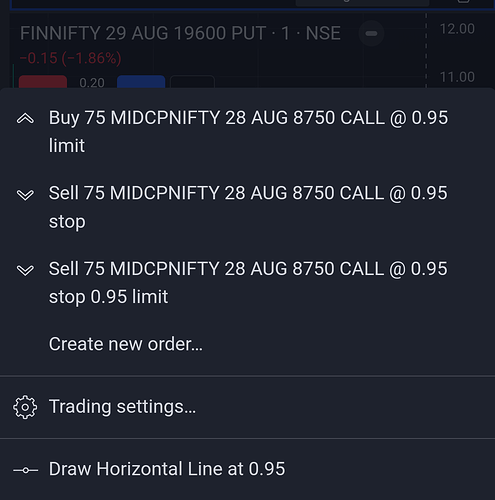Screen dimensions: 495x500
Task: Select Sell MIDCPNIFTY stop 0.95 limit order
Action: [x=247, y=283]
